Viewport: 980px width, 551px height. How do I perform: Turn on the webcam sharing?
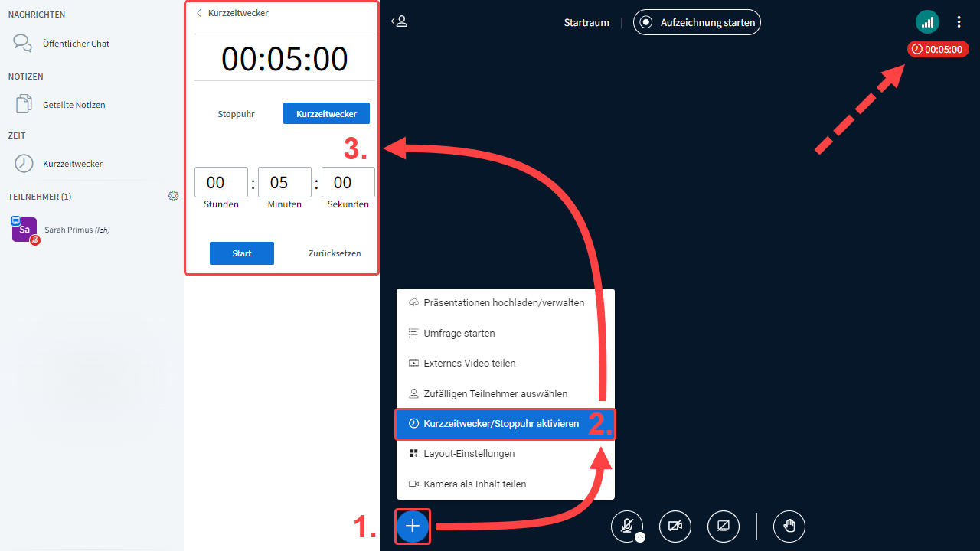coord(675,526)
